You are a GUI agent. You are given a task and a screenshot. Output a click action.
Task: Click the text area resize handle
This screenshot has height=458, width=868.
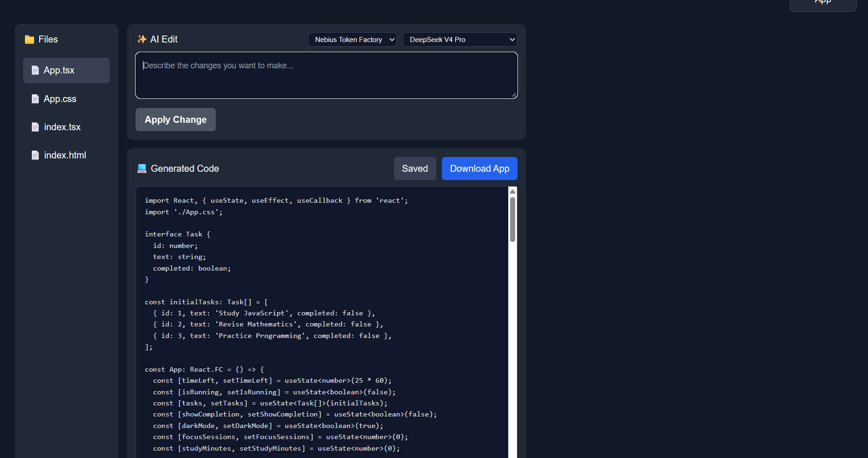point(514,95)
